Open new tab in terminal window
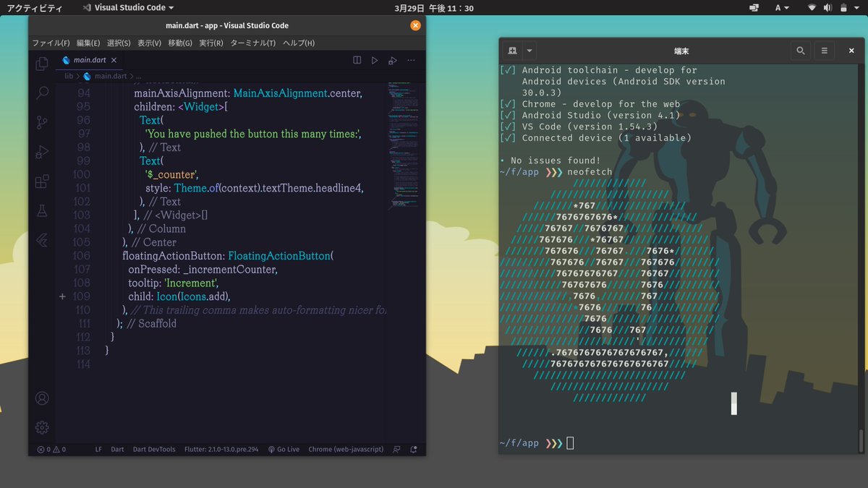Image resolution: width=868 pixels, height=488 pixels. tap(512, 51)
